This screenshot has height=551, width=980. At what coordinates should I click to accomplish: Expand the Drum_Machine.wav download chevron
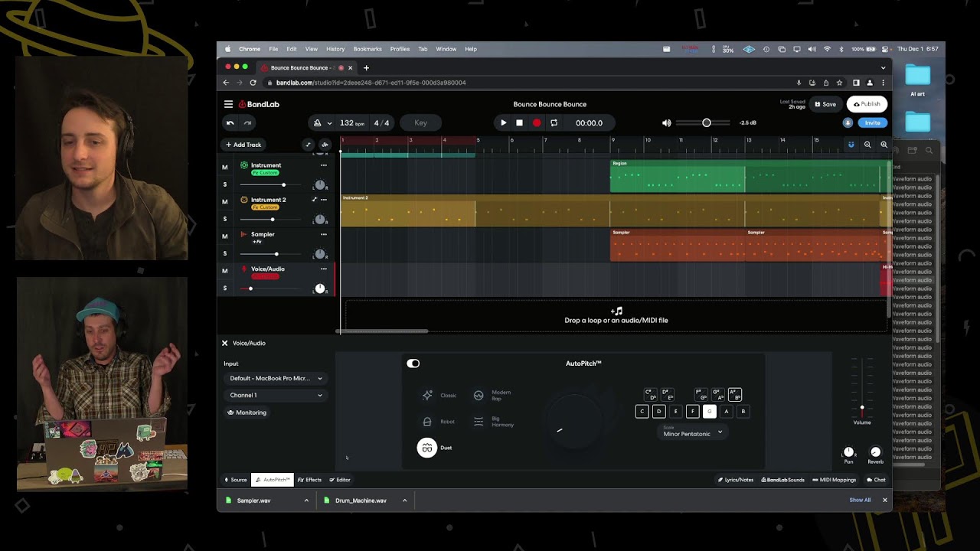(x=404, y=500)
